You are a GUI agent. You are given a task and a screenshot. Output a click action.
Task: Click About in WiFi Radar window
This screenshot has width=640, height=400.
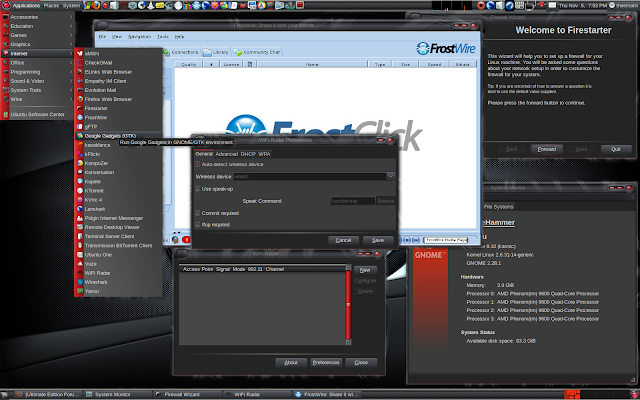click(291, 362)
